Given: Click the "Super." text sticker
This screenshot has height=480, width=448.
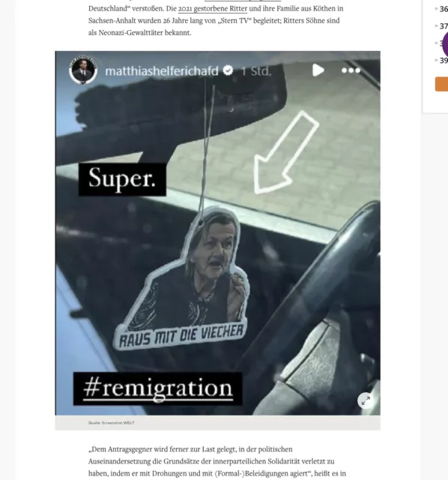Looking at the screenshot, I should coord(122,179).
